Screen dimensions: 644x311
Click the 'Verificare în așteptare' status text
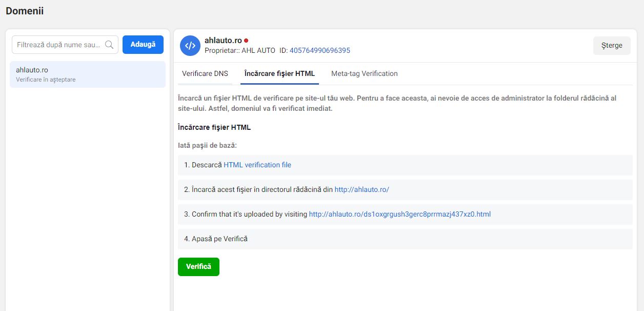(46, 80)
